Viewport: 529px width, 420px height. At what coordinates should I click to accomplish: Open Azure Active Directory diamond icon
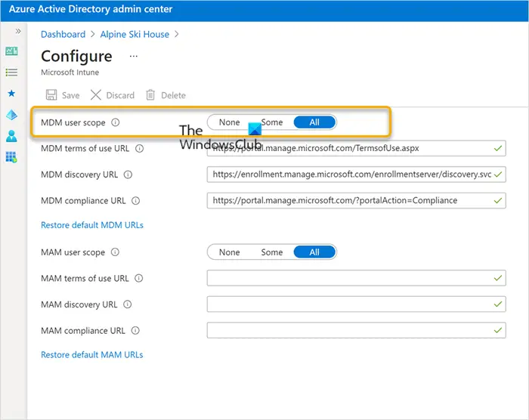(x=11, y=115)
